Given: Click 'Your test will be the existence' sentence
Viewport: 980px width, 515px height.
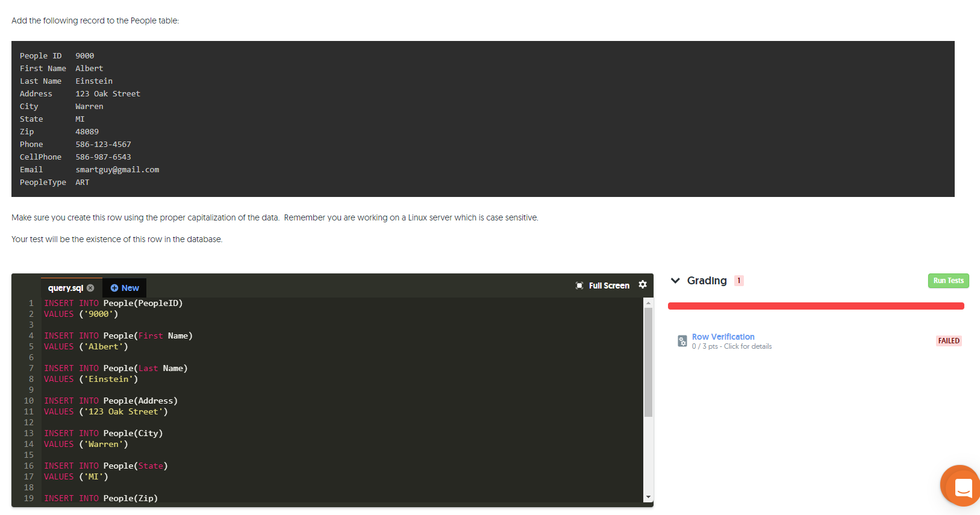Looking at the screenshot, I should coord(117,239).
